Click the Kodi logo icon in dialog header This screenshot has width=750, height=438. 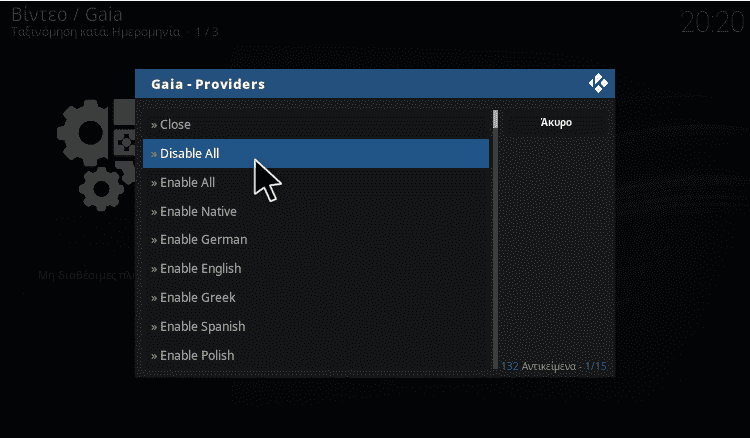tap(598, 83)
